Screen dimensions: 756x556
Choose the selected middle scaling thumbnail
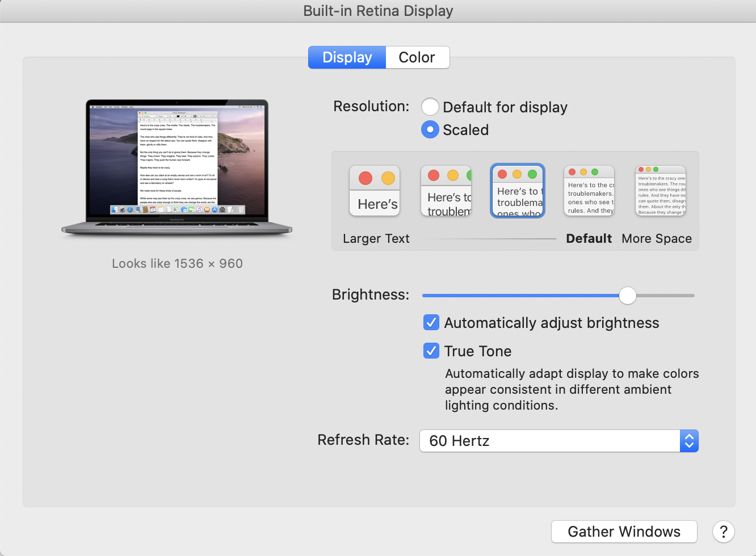pyautogui.click(x=518, y=191)
